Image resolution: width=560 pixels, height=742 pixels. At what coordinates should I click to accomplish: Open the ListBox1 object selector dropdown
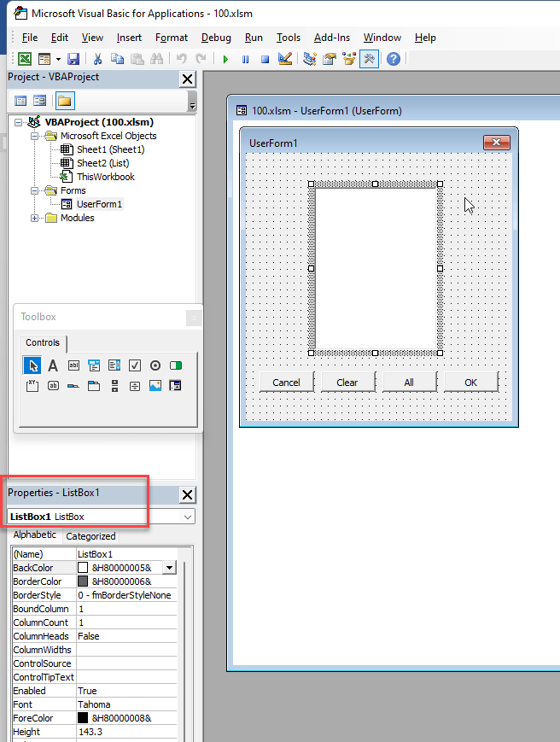pyautogui.click(x=188, y=517)
